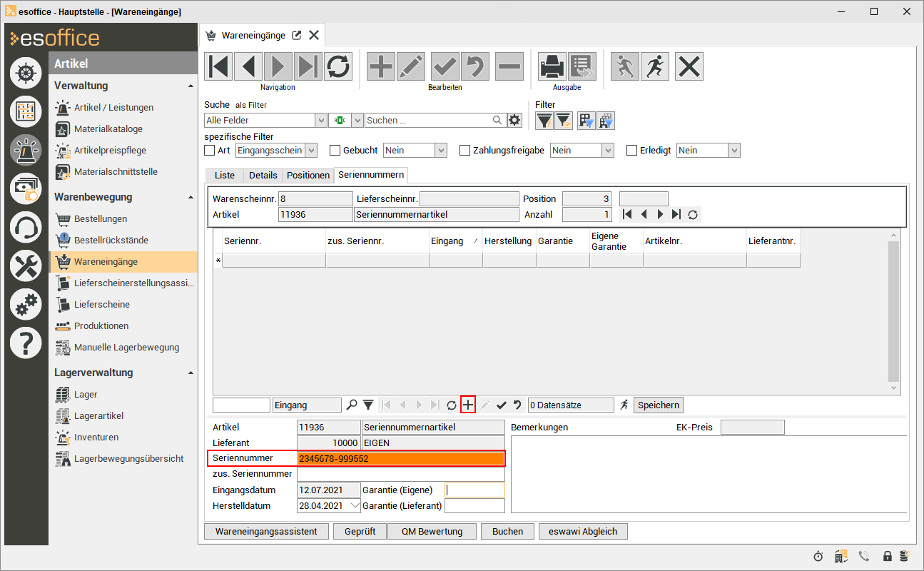Viewport: 924px width, 571px height.
Task: Open print output with printer icon
Action: click(552, 66)
